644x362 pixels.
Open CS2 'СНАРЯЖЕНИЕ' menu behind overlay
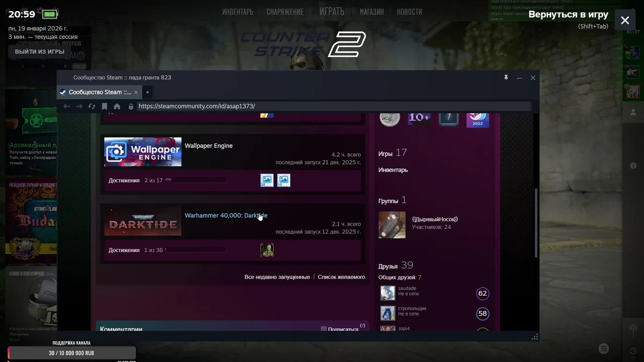285,12
